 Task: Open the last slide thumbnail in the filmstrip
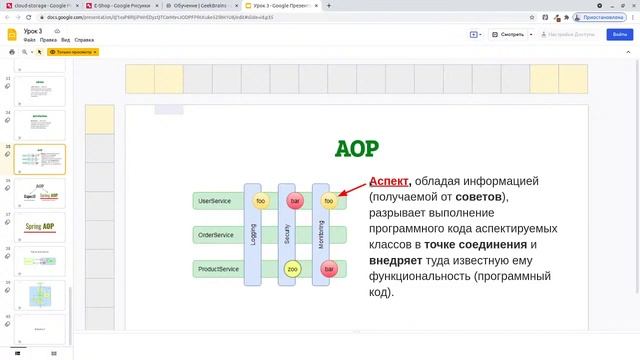[x=40, y=329]
